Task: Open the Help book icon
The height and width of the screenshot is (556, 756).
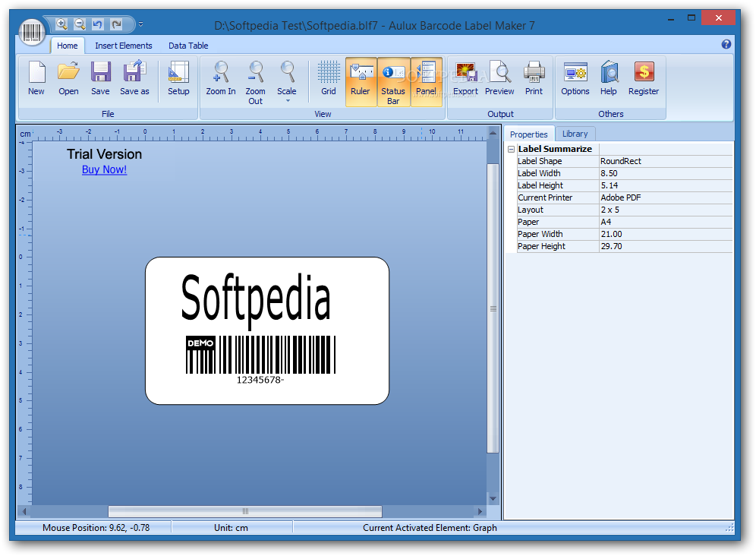Action: [609, 79]
